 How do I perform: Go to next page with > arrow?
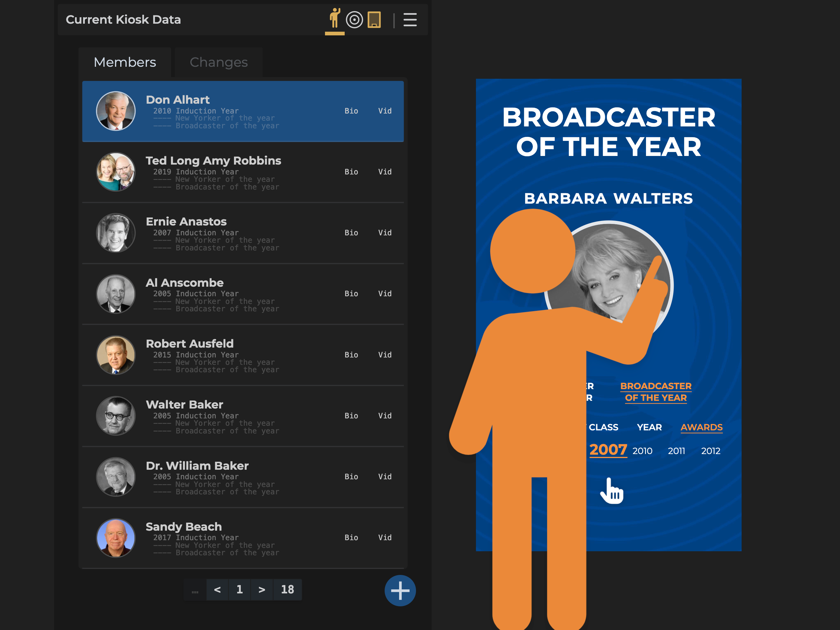(262, 589)
